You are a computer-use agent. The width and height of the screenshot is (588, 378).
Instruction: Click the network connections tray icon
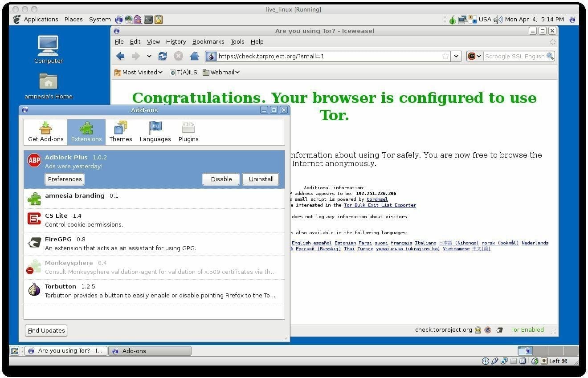click(462, 19)
